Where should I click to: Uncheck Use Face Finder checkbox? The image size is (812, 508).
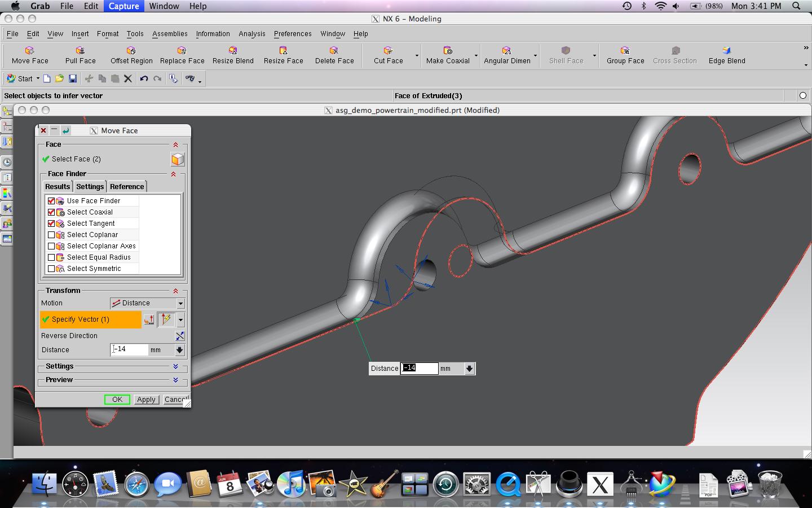(51, 201)
